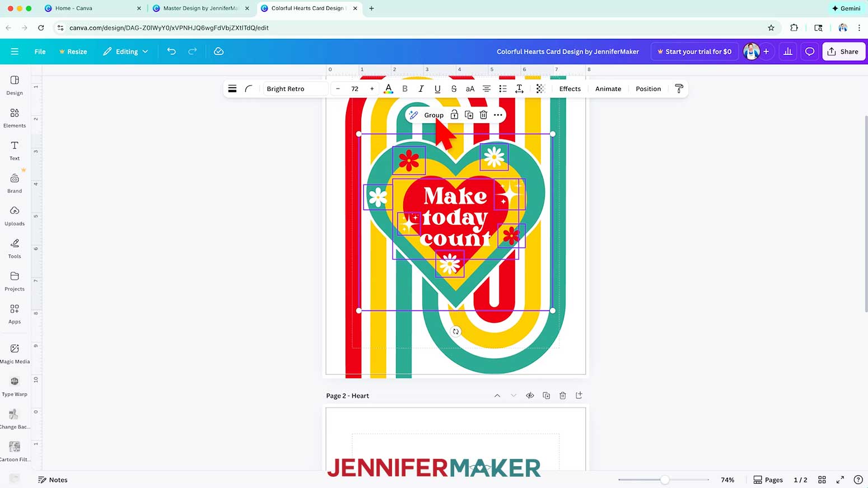
Task: Toggle the Pages view
Action: tap(768, 480)
